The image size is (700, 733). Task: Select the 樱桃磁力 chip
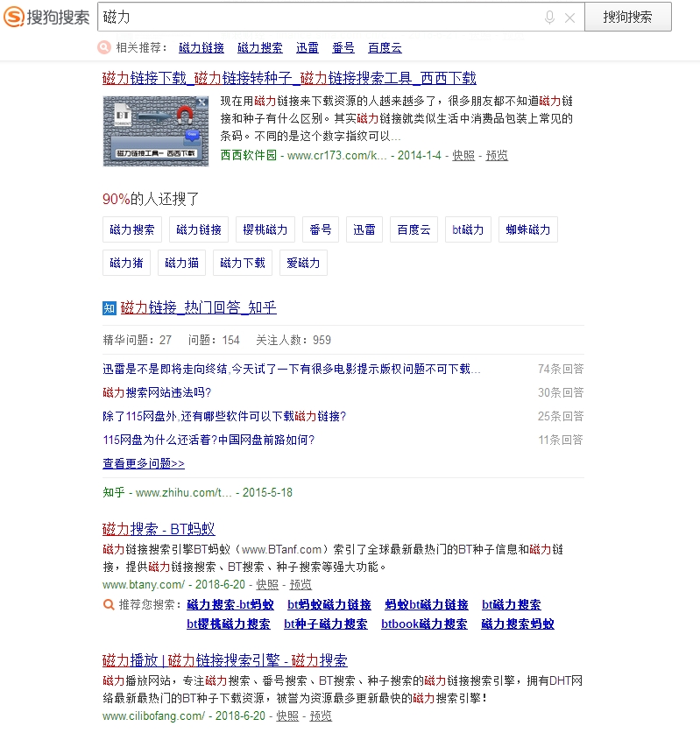265,229
